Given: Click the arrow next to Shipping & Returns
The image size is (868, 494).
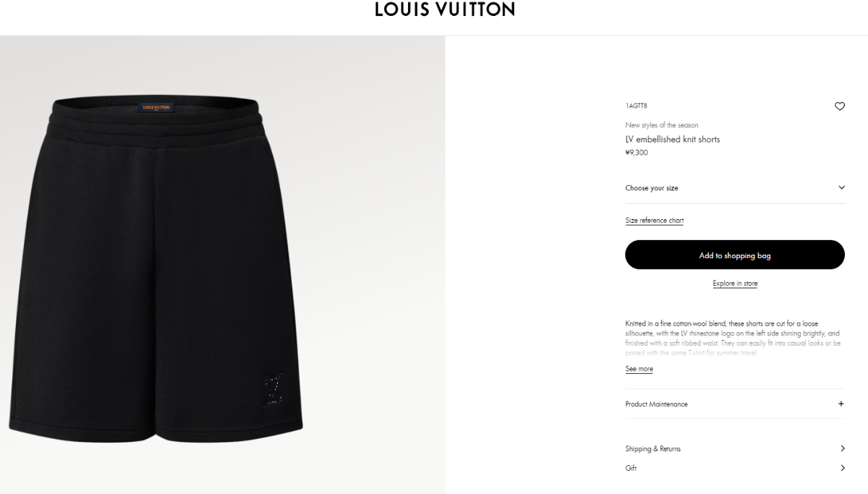Looking at the screenshot, I should click(x=843, y=448).
